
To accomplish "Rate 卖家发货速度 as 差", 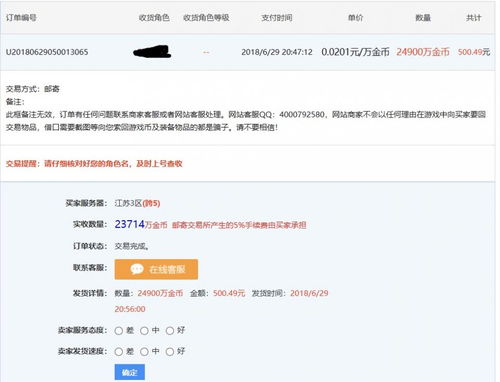I will tap(119, 352).
